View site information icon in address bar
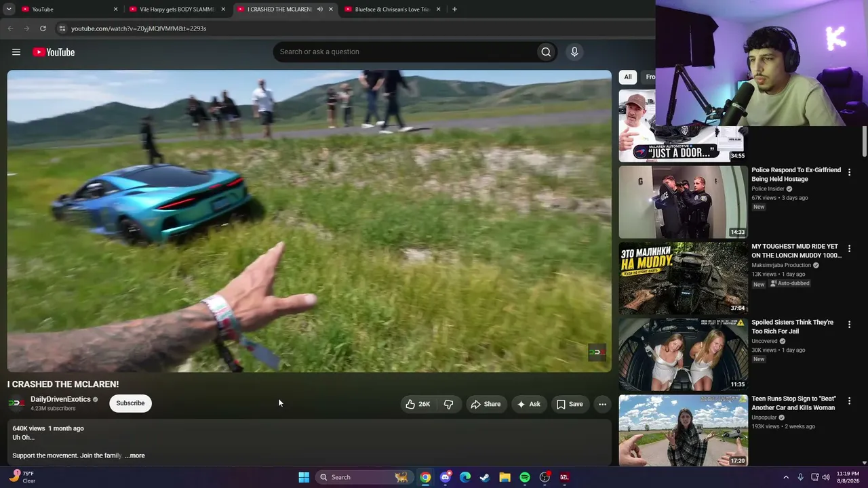Screen dimensions: 868x488 coord(62,28)
